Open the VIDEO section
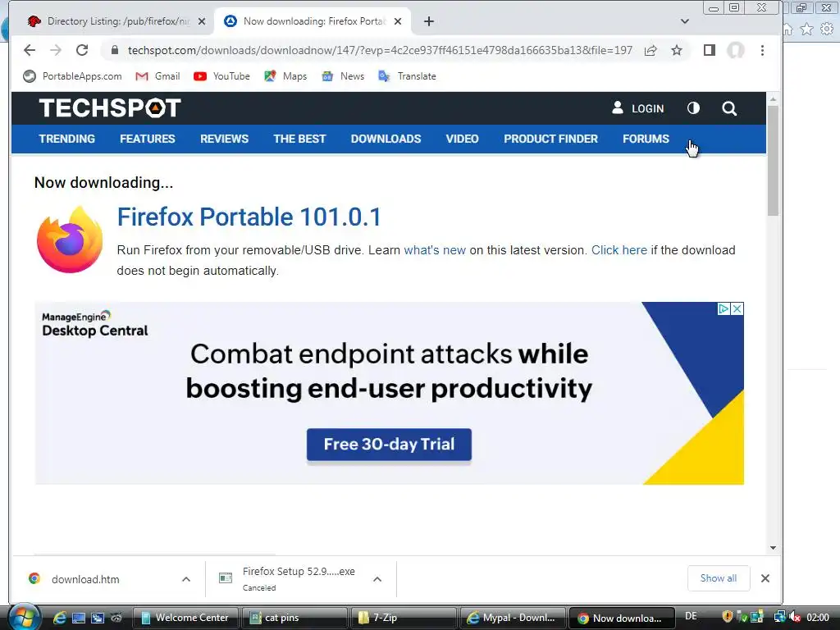The image size is (840, 630). point(462,139)
